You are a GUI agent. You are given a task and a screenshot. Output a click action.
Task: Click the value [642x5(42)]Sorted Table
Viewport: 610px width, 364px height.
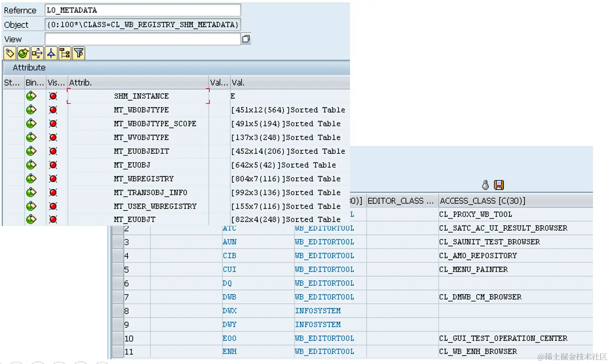284,165
